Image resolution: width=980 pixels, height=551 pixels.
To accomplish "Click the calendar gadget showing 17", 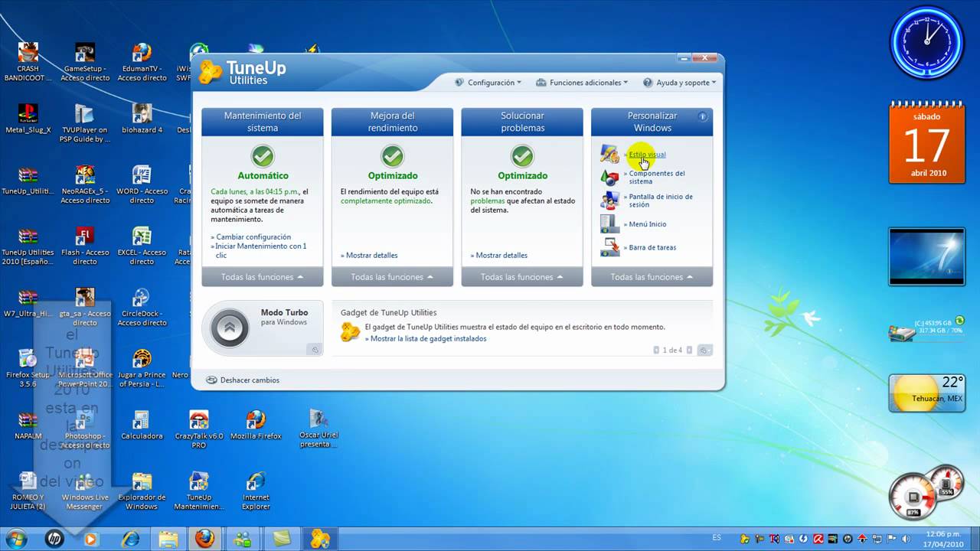I will pos(927,142).
